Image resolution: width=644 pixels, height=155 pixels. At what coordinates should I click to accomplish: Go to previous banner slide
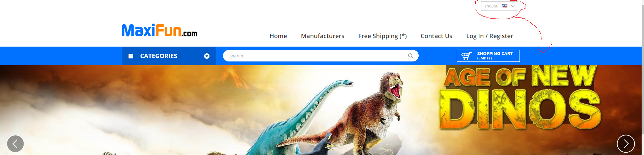pyautogui.click(x=15, y=144)
